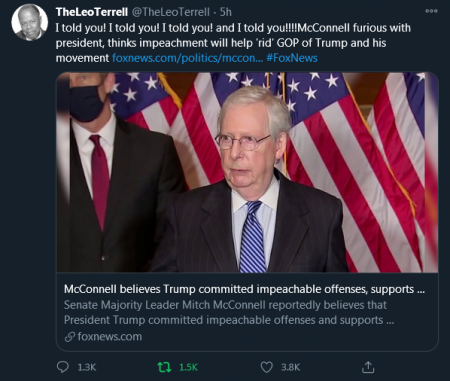The height and width of the screenshot is (381, 450).
Task: Open the #FoxNews hashtag
Action: click(292, 58)
